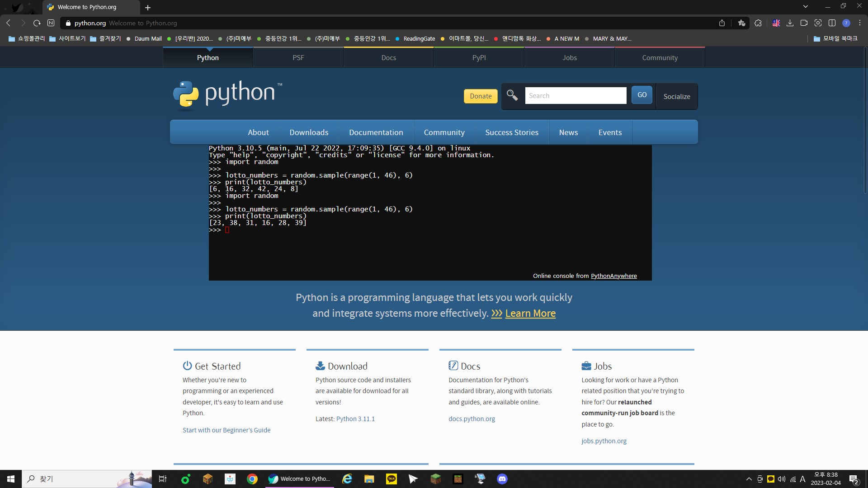Open Task View in the taskbar
Image resolution: width=868 pixels, height=488 pixels.
tap(163, 479)
